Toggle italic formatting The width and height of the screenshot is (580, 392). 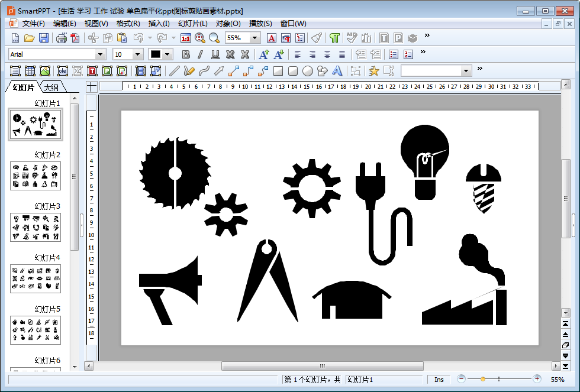200,54
